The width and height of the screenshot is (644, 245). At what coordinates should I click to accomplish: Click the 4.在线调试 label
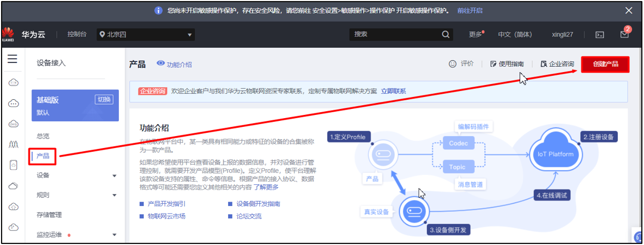click(552, 196)
